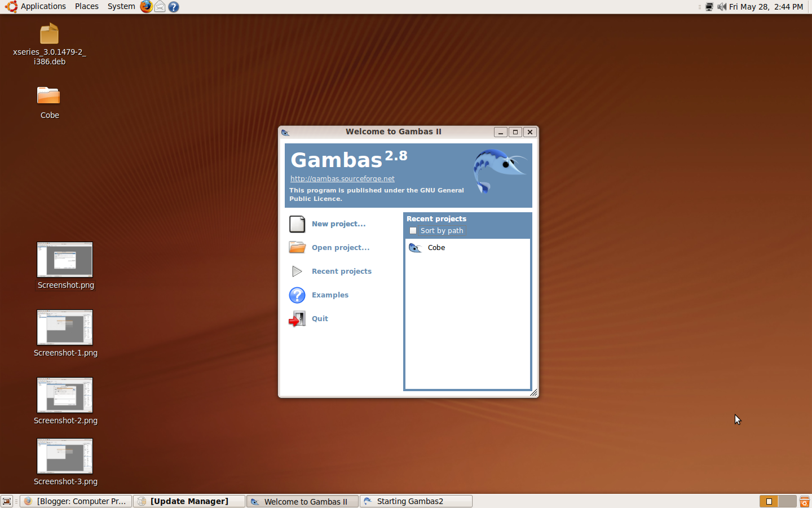
Task: Open Help via the top panel icon
Action: pyautogui.click(x=173, y=7)
